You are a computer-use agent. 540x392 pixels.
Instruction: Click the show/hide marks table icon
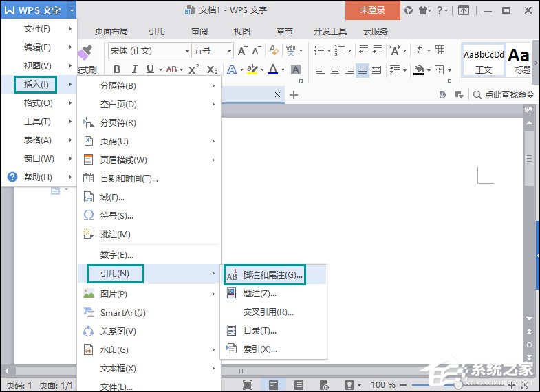coord(440,50)
